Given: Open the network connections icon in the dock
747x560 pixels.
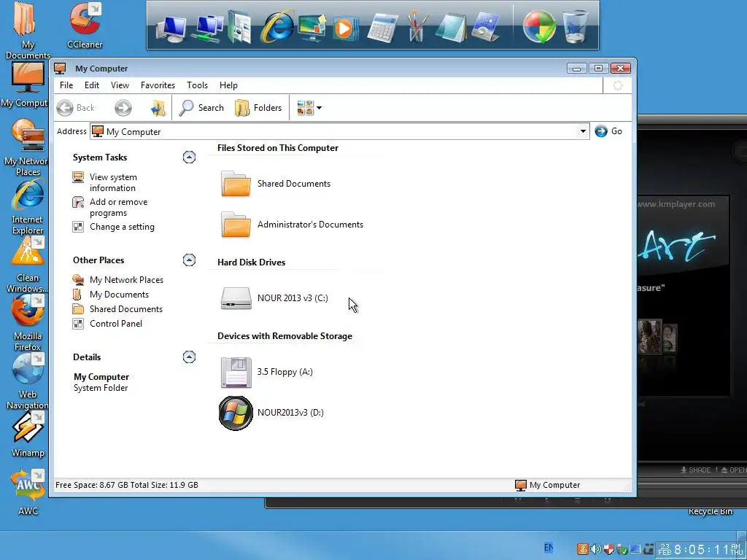Looking at the screenshot, I should (x=208, y=29).
